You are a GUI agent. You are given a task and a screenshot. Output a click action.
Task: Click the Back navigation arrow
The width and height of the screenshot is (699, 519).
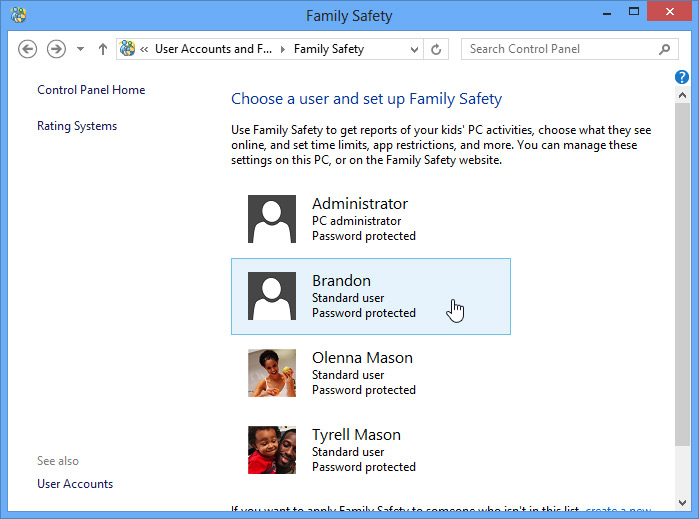click(x=28, y=49)
